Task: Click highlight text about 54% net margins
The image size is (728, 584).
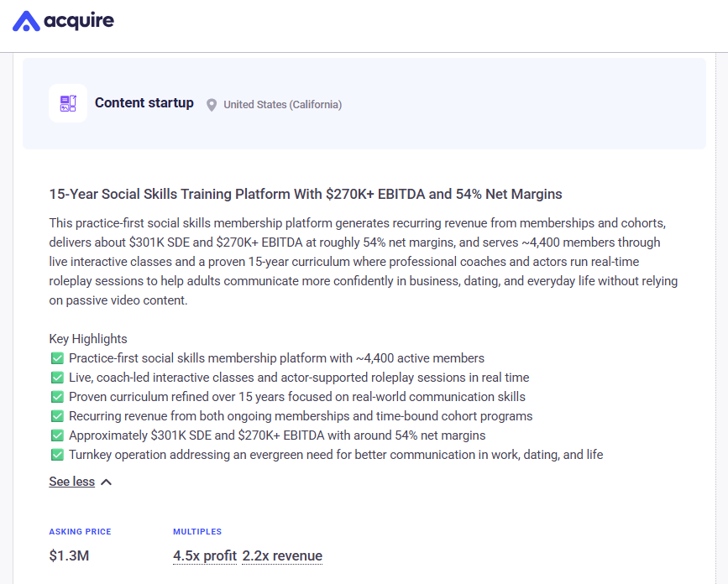Action: coord(277,435)
